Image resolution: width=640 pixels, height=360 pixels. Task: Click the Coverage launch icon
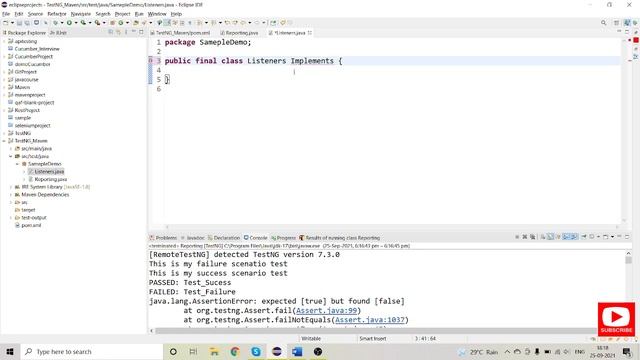pos(83,23)
